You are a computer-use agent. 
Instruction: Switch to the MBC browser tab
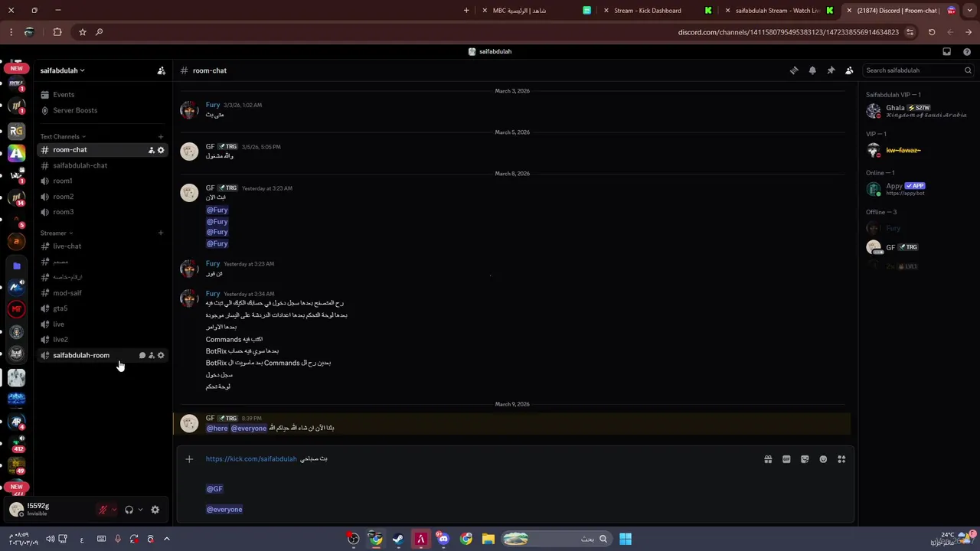click(536, 11)
